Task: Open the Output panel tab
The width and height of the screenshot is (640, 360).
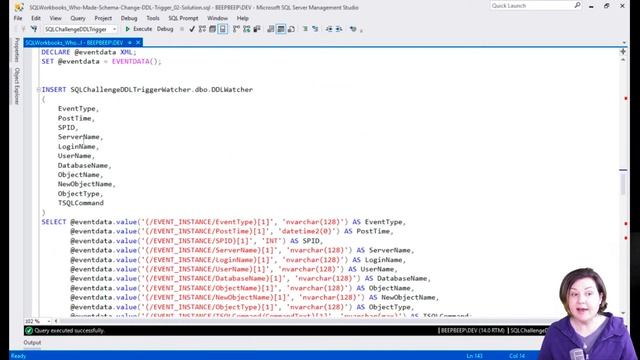Action: [x=32, y=342]
